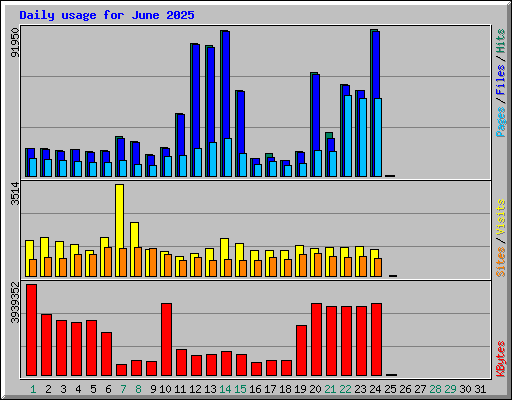Click day 16 on the x-axis
512x400 pixels.
click(255, 389)
